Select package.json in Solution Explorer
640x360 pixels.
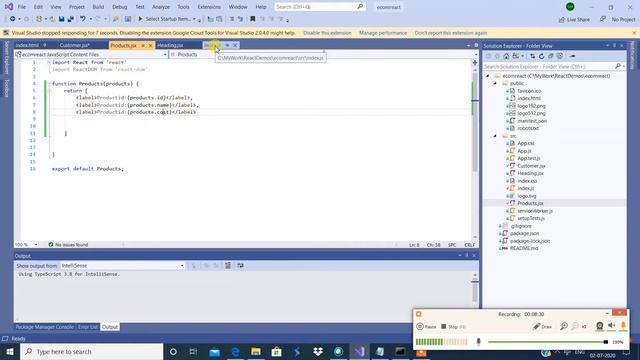524,233
